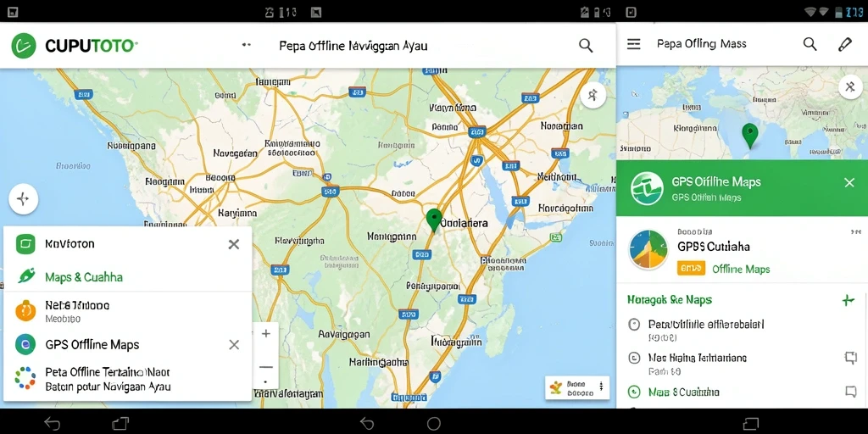Tap the compass button on the large map

[x=593, y=95]
